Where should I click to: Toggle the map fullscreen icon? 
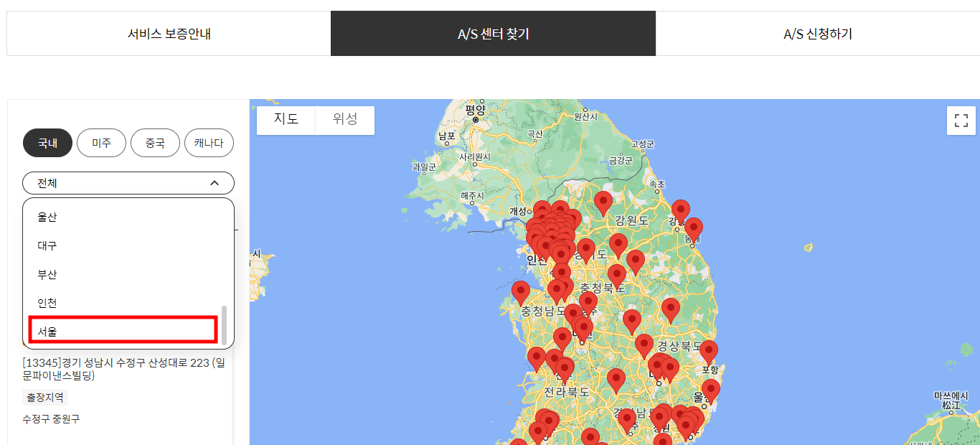click(x=961, y=121)
